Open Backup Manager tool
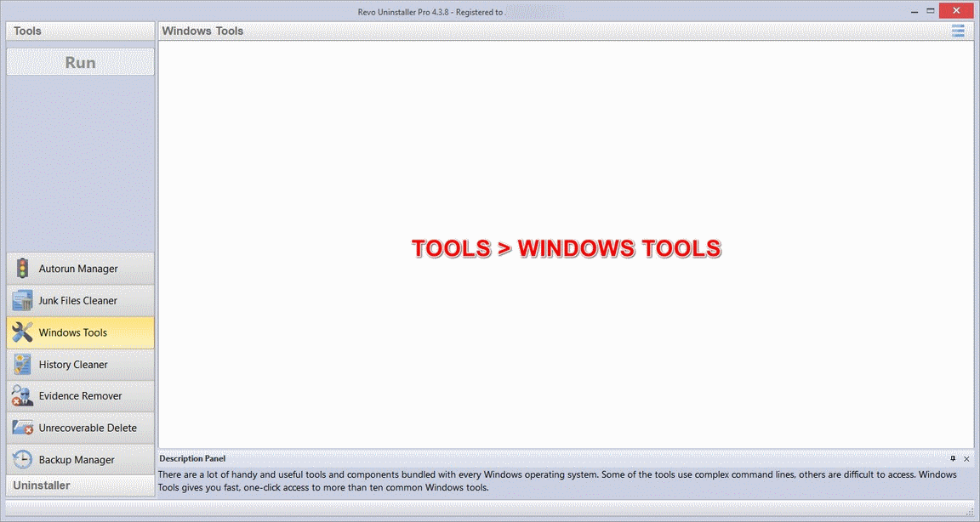This screenshot has width=980, height=522. [80, 460]
